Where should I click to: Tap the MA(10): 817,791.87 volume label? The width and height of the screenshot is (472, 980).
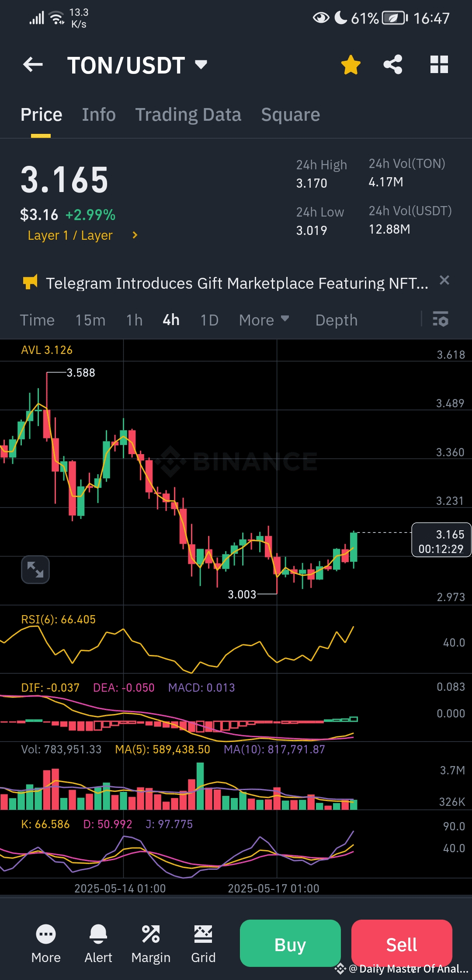pos(274,749)
